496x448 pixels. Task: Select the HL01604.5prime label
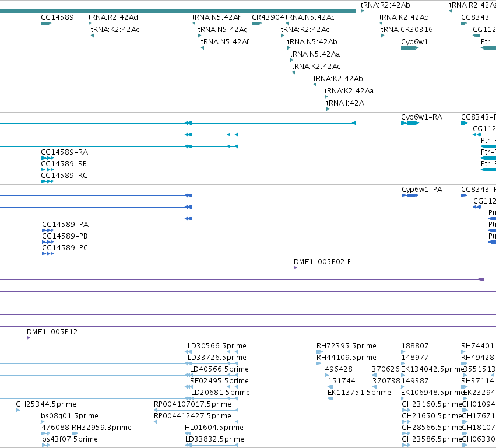point(214,428)
